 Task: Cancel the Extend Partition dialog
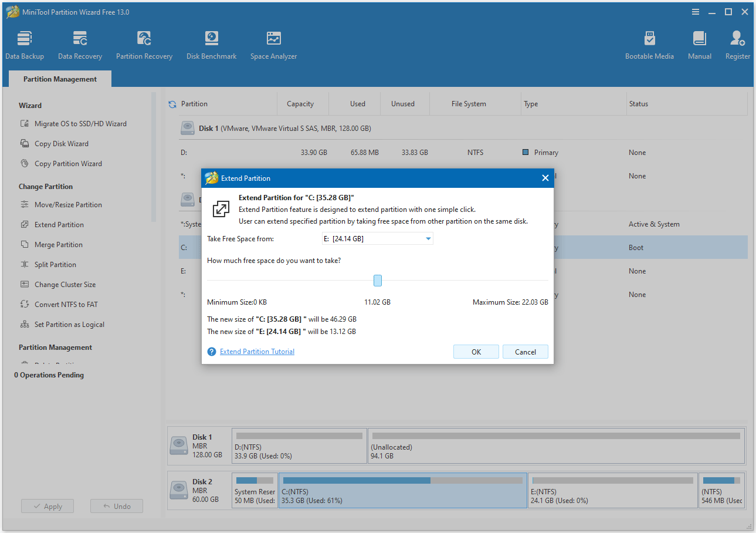[x=525, y=351]
